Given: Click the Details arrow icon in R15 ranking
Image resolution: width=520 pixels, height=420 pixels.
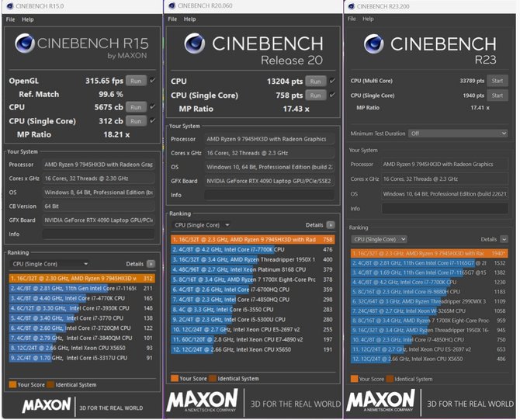Looking at the screenshot, I should pos(151,264).
